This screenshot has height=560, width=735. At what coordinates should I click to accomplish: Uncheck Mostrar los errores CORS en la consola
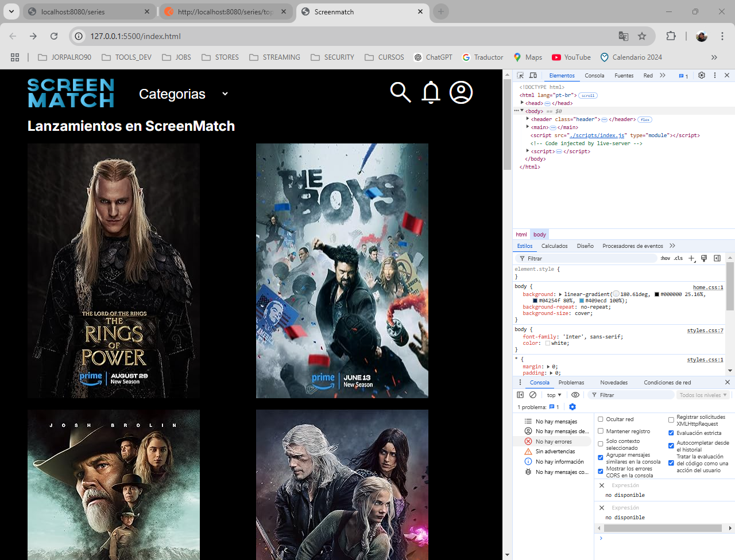tap(601, 472)
